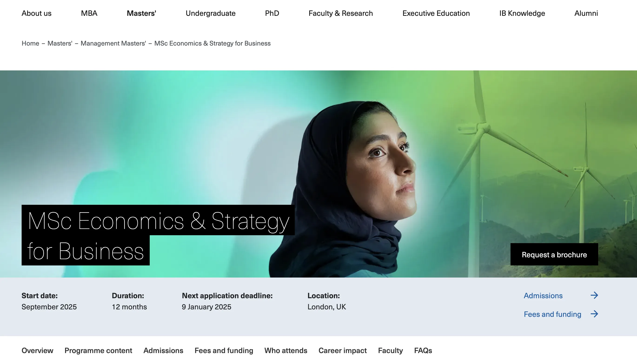Open the MBA navigation item
The image size is (637, 364).
coord(89,13)
